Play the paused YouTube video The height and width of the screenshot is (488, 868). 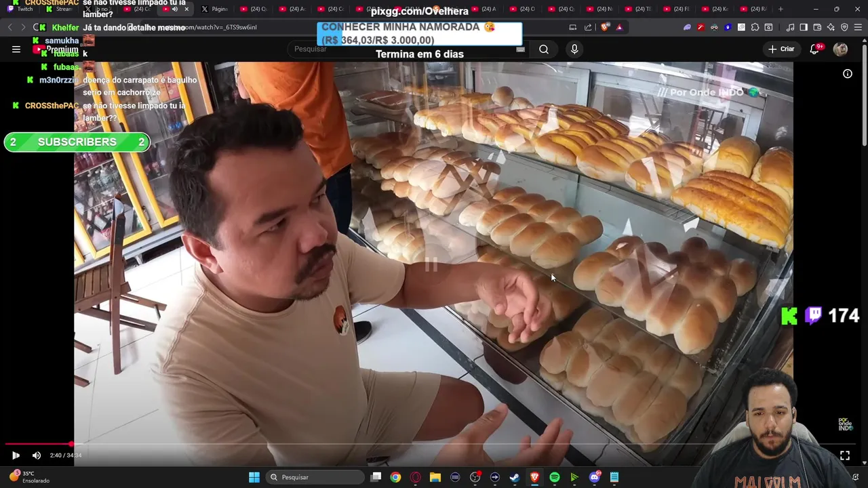[16, 455]
